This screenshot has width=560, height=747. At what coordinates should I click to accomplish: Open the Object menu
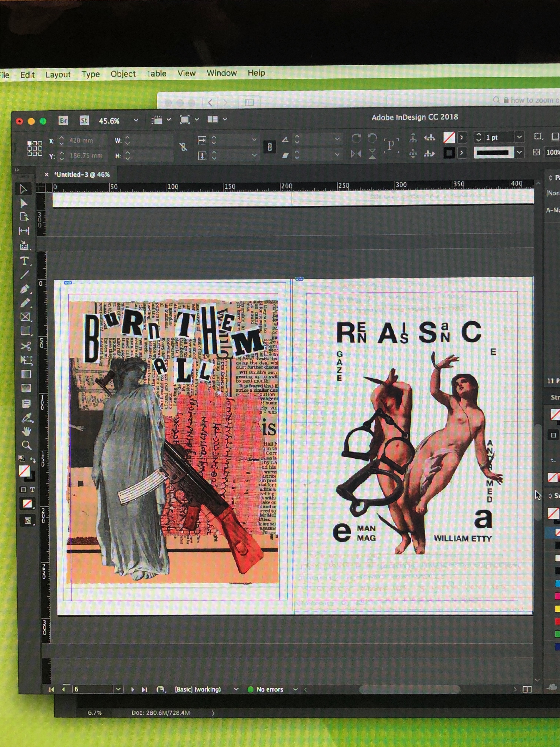coord(123,74)
